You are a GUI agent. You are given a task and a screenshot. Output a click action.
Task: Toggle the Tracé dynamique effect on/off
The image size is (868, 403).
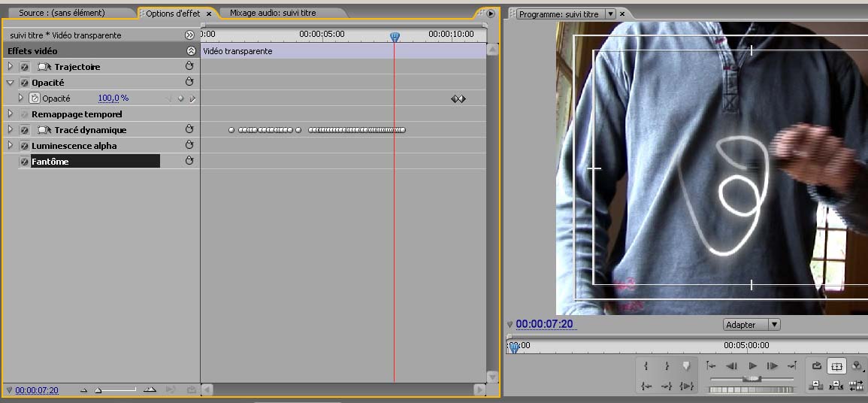pos(24,130)
